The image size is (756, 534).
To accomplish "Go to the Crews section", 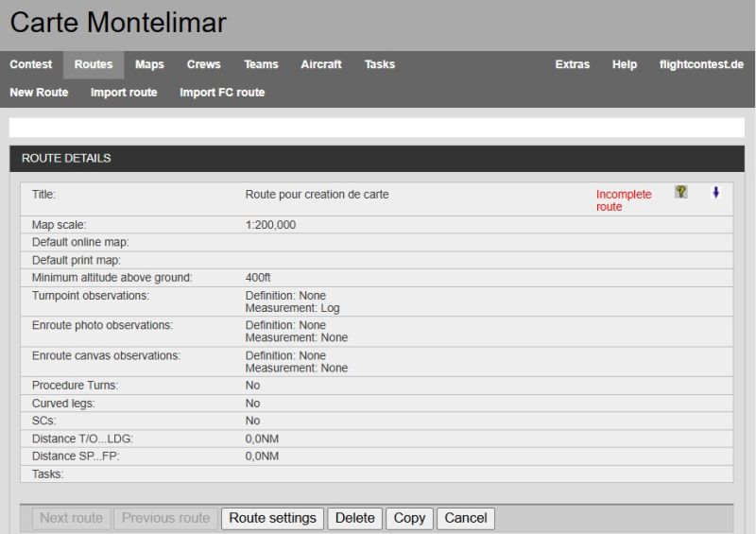I will pos(203,64).
